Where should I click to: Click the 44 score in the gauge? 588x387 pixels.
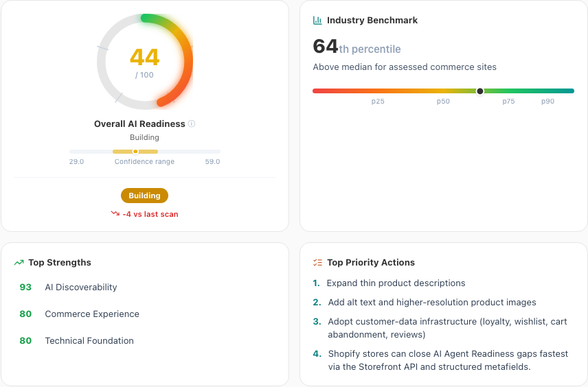point(145,58)
